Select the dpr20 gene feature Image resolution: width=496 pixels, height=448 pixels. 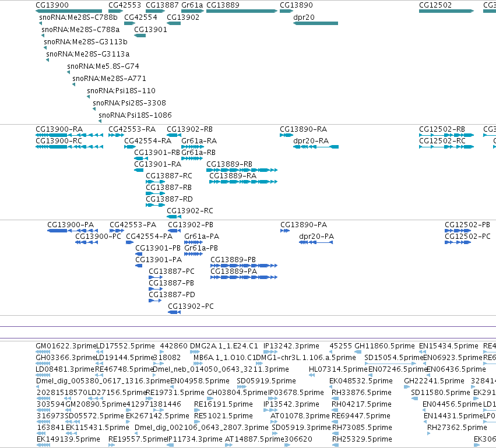pyautogui.click(x=315, y=23)
